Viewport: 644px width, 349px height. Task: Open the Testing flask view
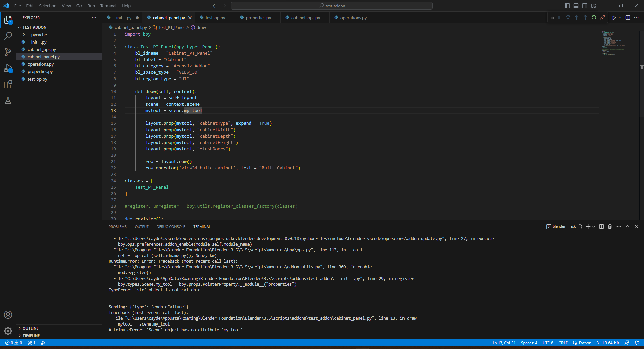8,100
